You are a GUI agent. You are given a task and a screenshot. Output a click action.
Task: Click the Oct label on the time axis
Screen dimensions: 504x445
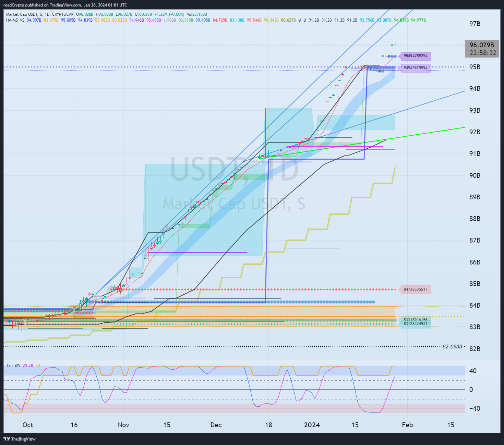point(28,425)
